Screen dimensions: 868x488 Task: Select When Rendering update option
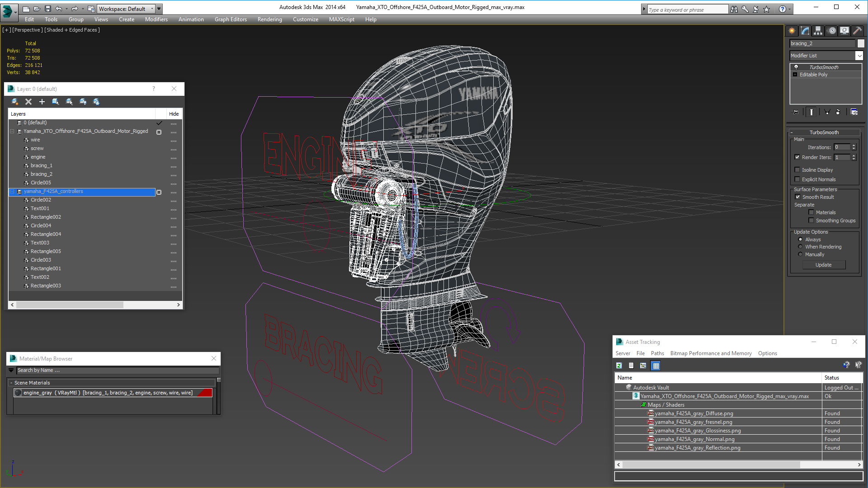pos(800,247)
